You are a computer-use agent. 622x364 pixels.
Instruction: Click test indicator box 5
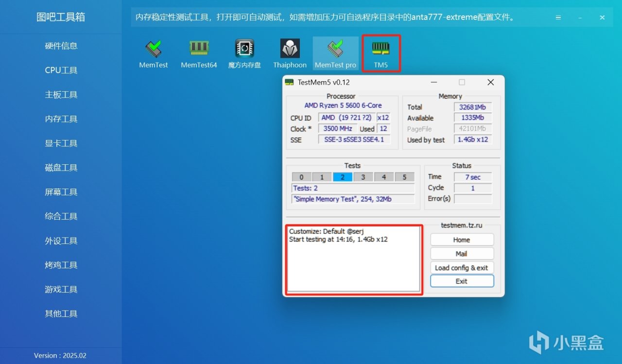[404, 177]
